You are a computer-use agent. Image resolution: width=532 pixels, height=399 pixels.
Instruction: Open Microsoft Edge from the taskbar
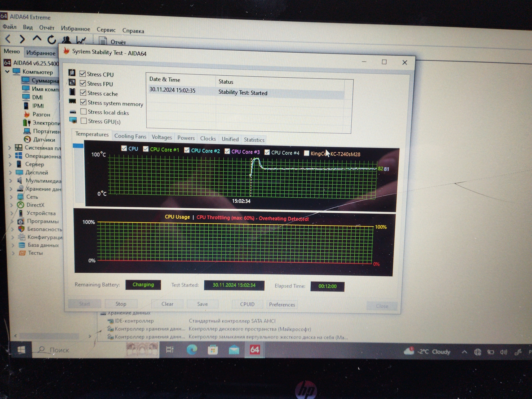[x=192, y=349]
